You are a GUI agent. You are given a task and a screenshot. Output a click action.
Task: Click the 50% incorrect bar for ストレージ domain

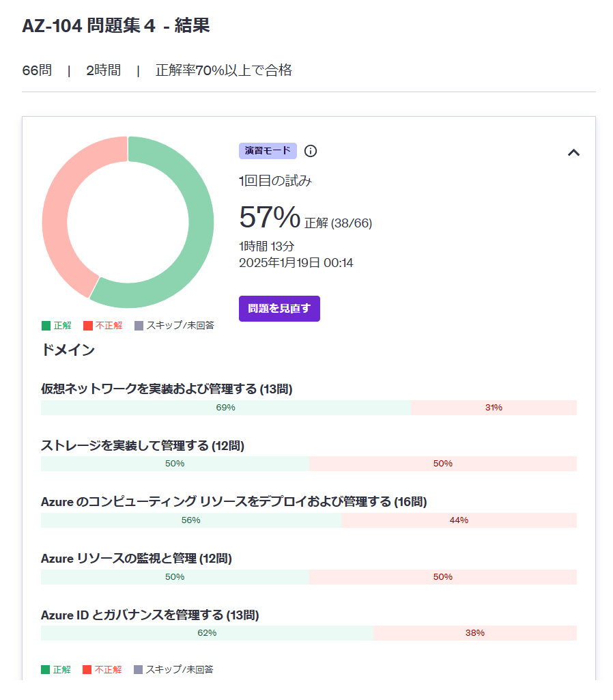click(443, 464)
